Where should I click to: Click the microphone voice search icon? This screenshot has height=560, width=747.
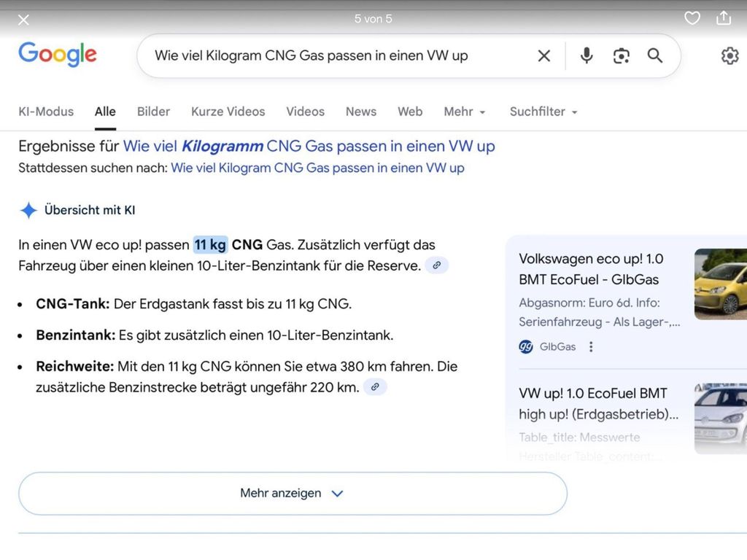(x=587, y=56)
